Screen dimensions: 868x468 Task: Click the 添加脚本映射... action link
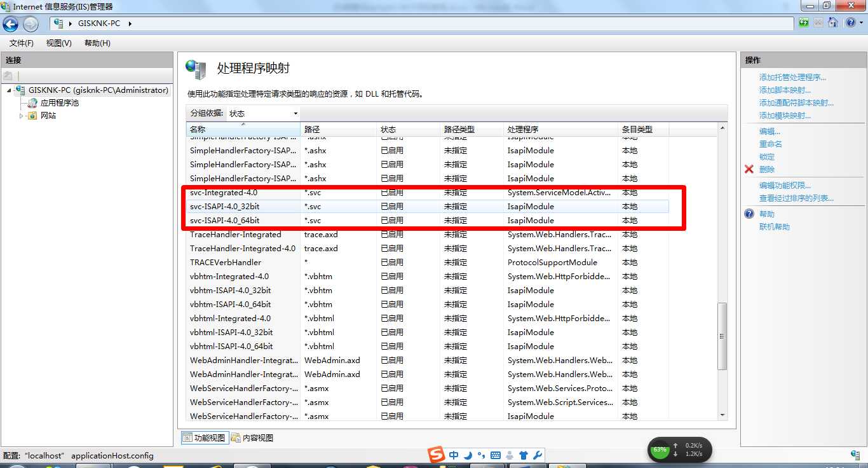coord(785,90)
